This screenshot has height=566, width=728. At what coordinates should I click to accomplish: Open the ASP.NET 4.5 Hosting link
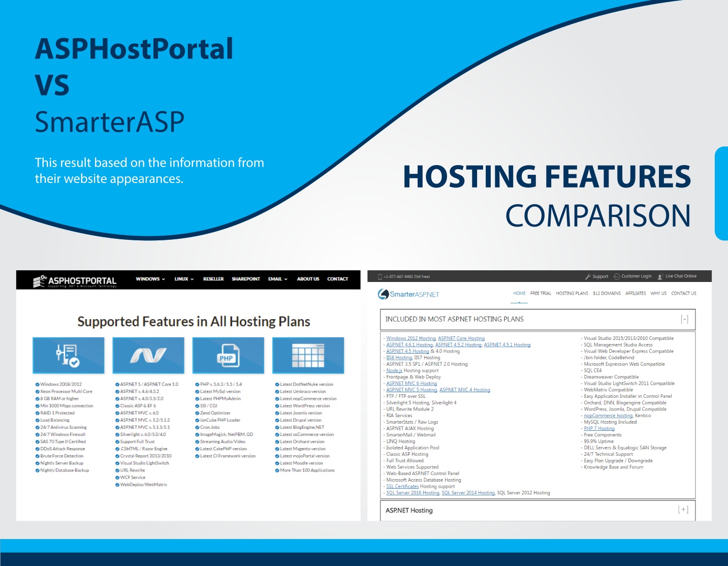[x=407, y=351]
